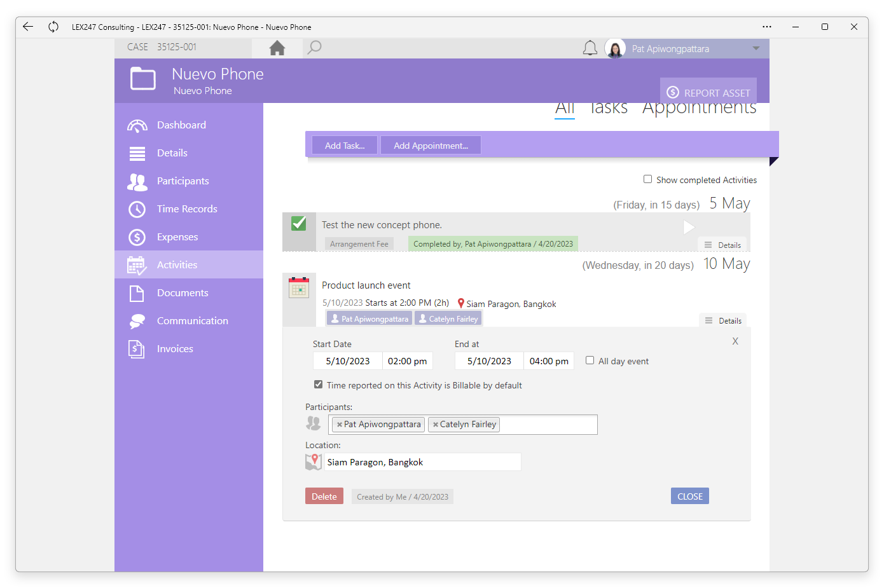Switch to the Appointments tab

700,109
